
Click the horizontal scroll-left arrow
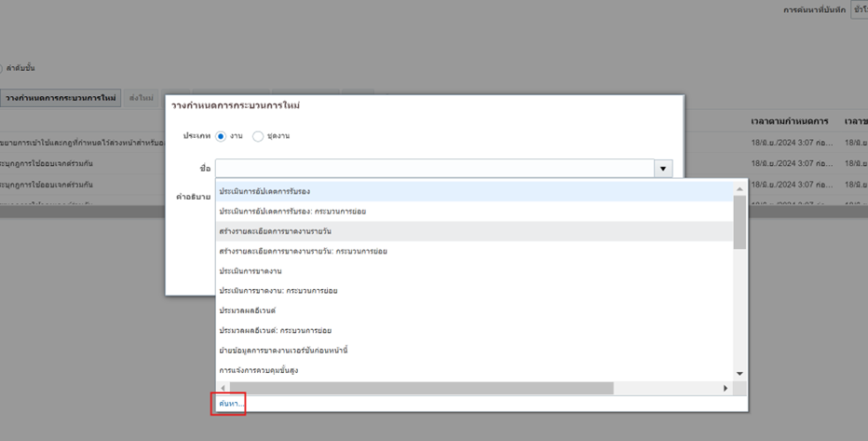tap(223, 388)
